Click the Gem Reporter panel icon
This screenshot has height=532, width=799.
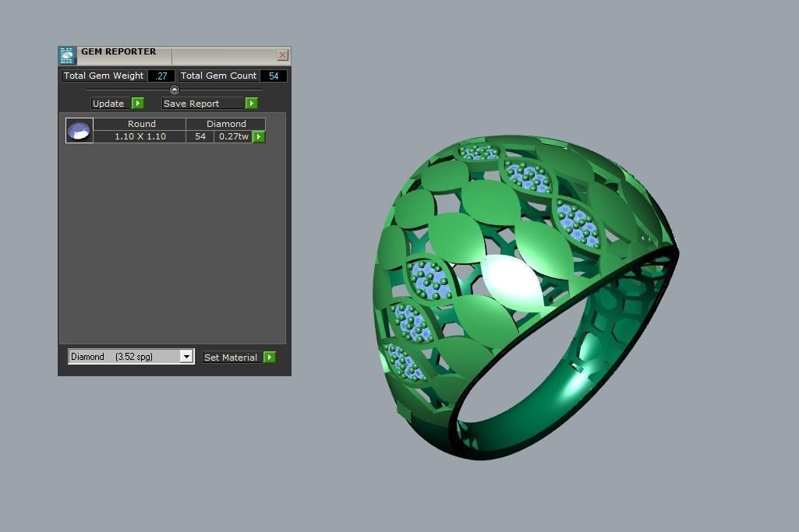[67, 55]
